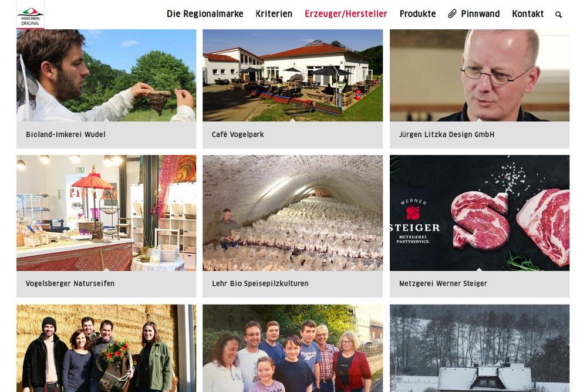Open Die Regionalmarke menu item
587x392 pixels.
point(205,14)
